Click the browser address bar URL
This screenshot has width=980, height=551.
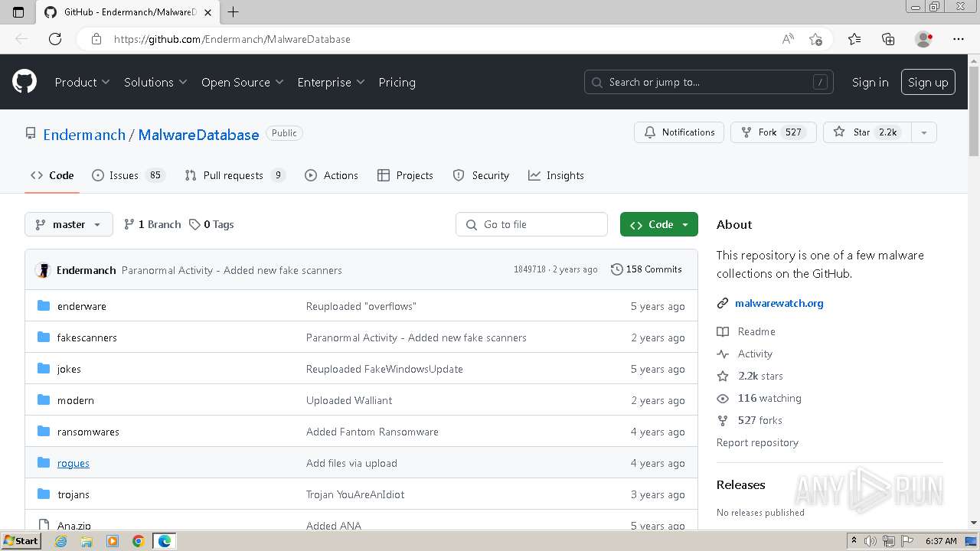232,39
